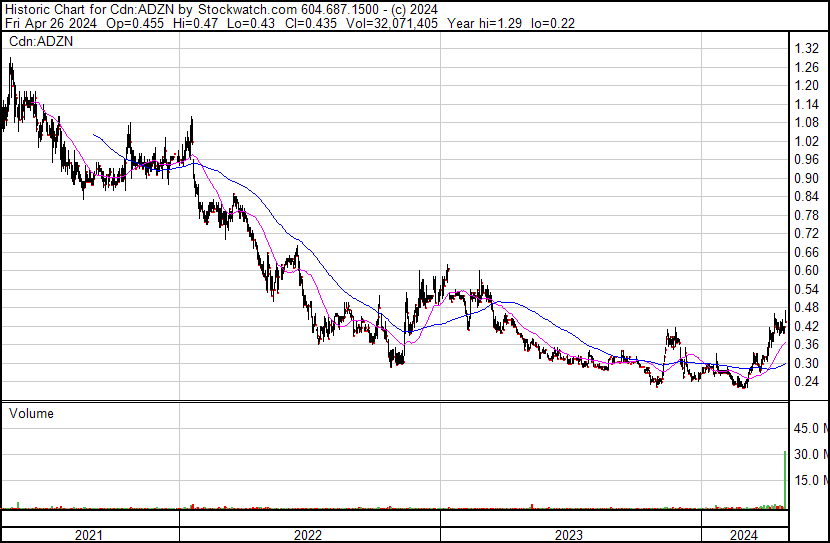Click the 1.26 price axis value

coord(807,67)
